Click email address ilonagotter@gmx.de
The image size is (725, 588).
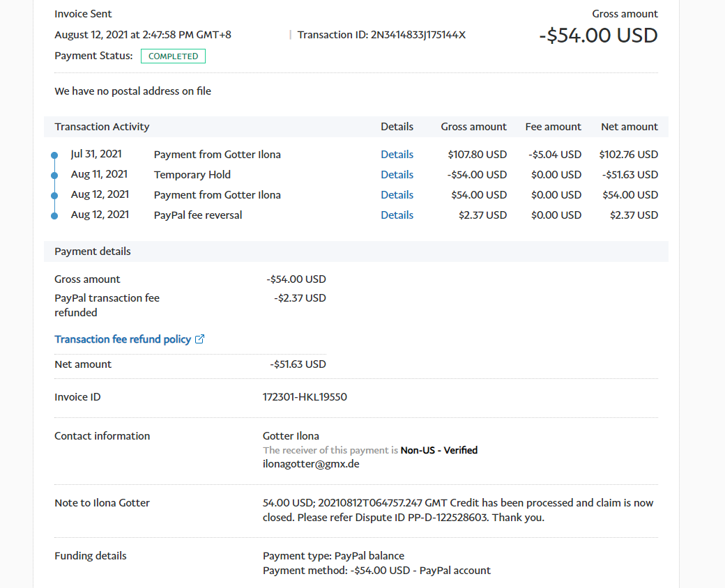311,463
